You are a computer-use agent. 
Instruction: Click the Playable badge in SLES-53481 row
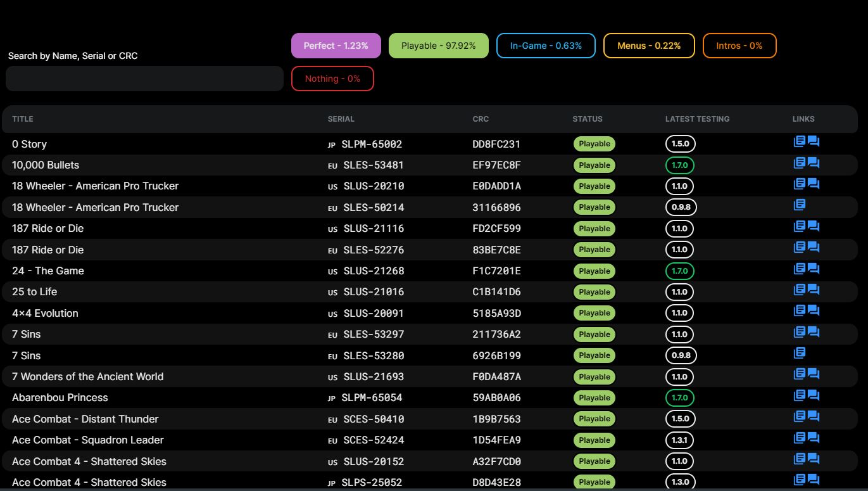(x=594, y=165)
